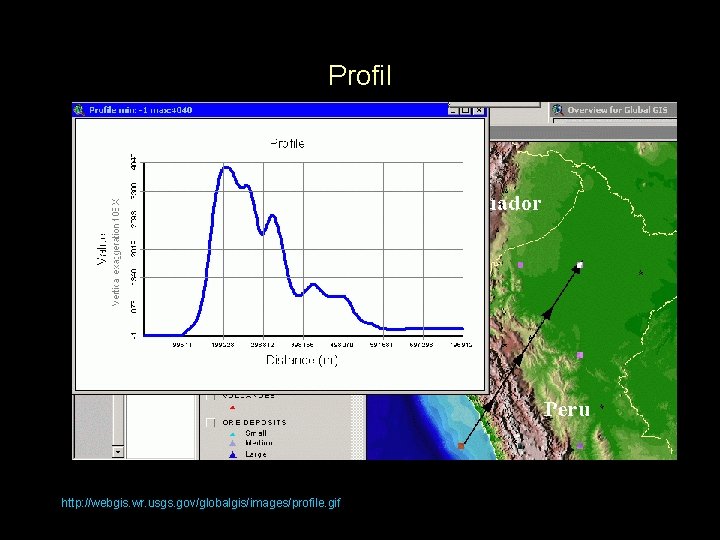Click the dark blue Large ore deposit symbol

point(233,455)
